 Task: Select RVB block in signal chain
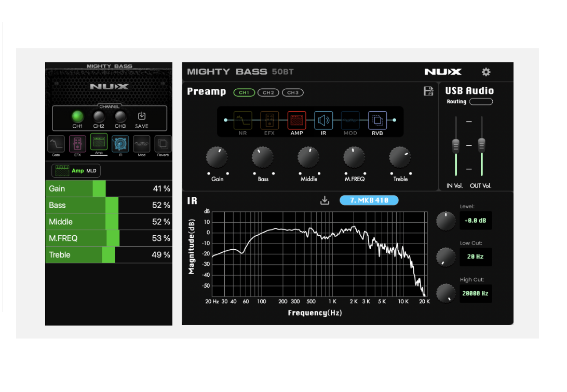(x=377, y=120)
